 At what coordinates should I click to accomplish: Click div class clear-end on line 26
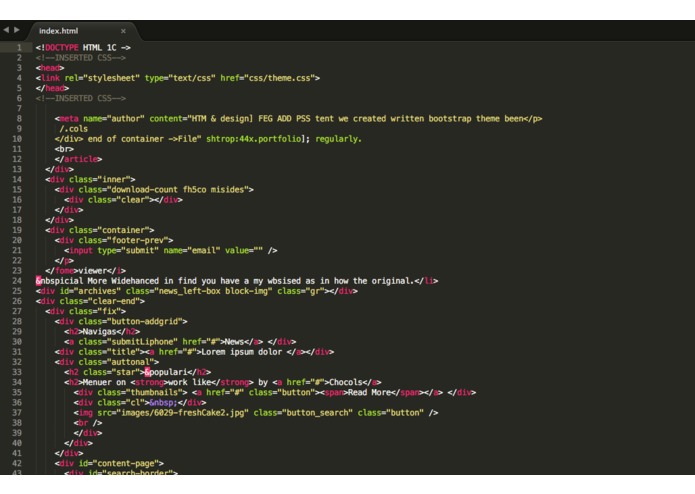[x=90, y=301]
